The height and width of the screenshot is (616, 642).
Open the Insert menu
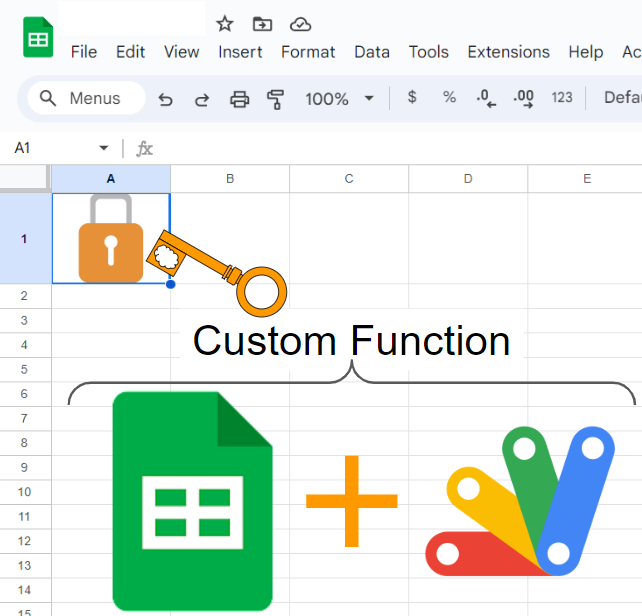pyautogui.click(x=240, y=52)
